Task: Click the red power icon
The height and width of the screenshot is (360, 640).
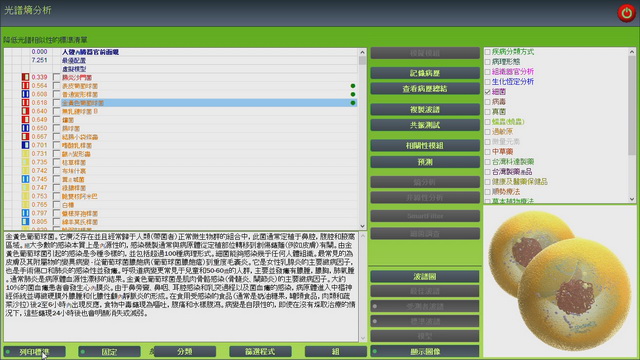Action: click(626, 13)
